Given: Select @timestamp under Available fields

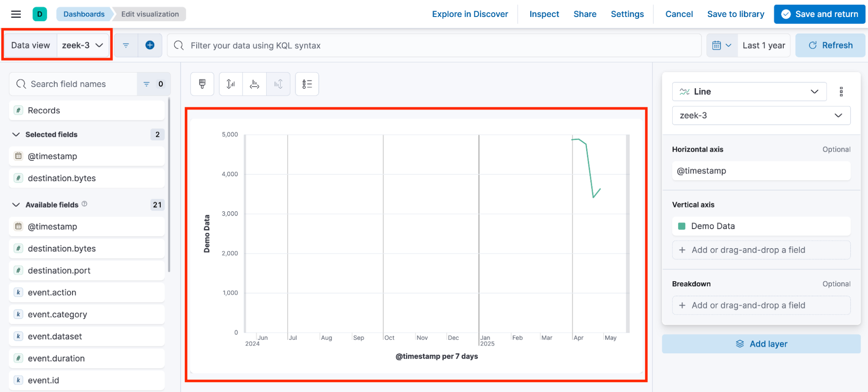Looking at the screenshot, I should tap(87, 226).
